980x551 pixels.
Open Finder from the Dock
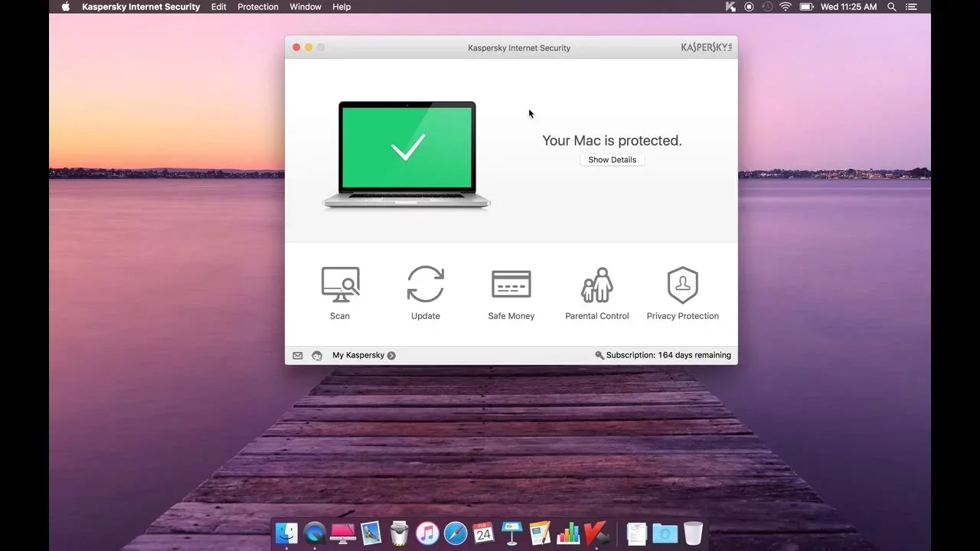tap(286, 533)
